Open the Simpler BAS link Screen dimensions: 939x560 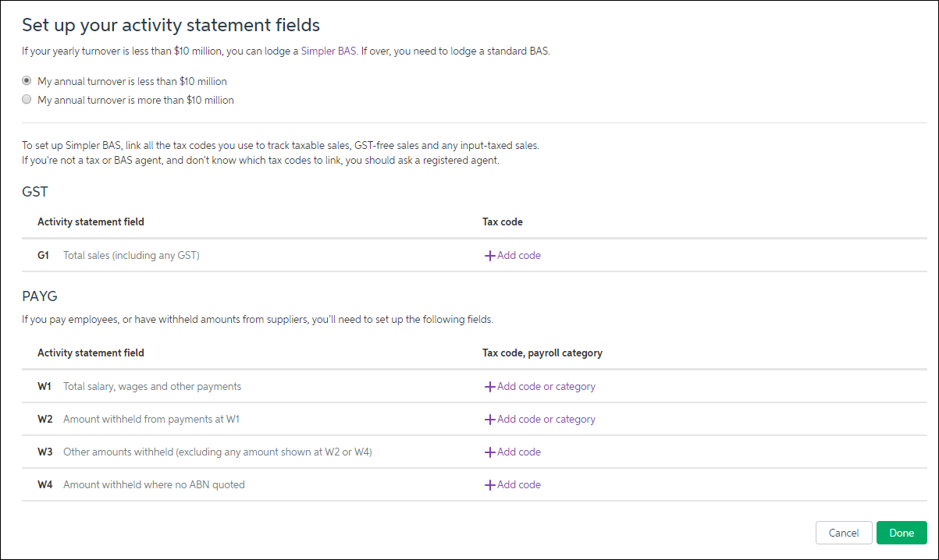tap(329, 52)
